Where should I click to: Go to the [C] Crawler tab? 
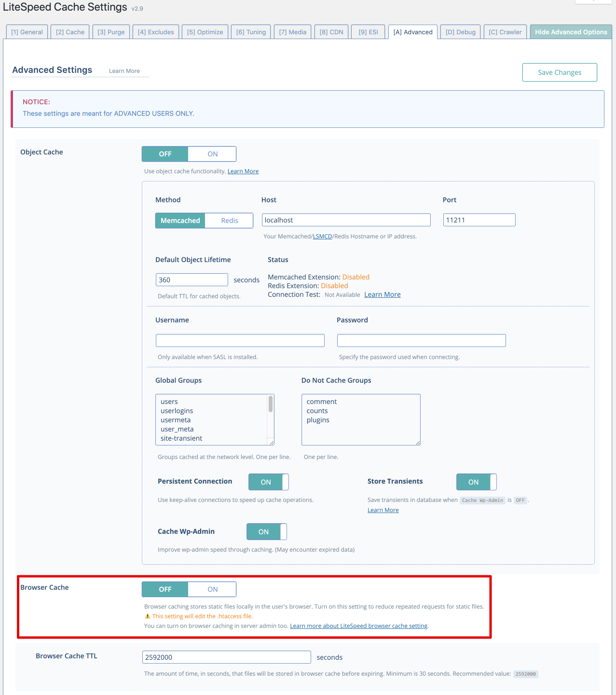coord(505,32)
